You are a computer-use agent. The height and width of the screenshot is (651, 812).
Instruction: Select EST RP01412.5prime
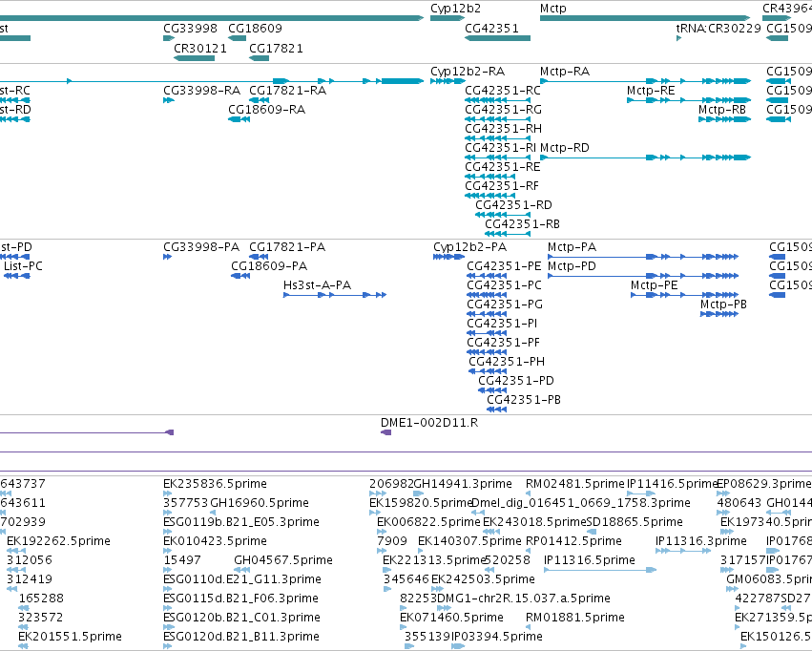529,551
